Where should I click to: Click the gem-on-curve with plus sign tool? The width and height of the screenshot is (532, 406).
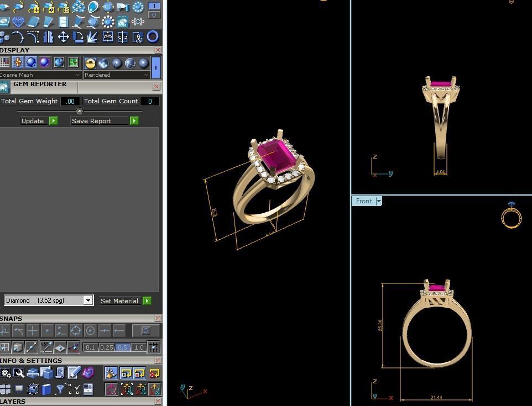pyautogui.click(x=33, y=7)
